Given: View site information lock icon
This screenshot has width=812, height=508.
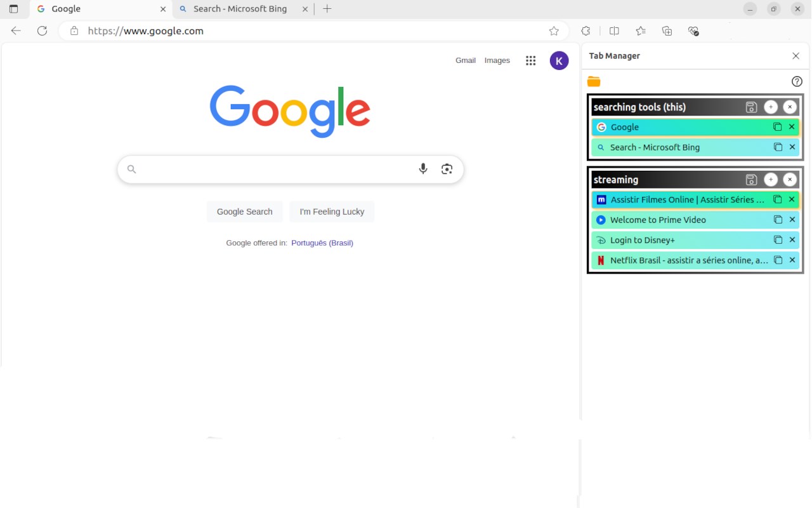Looking at the screenshot, I should 74,30.
